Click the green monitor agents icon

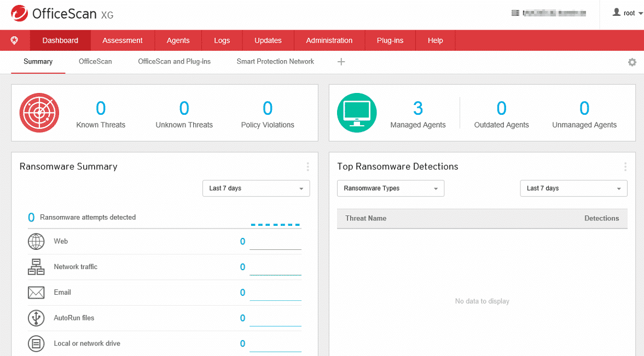coord(357,113)
